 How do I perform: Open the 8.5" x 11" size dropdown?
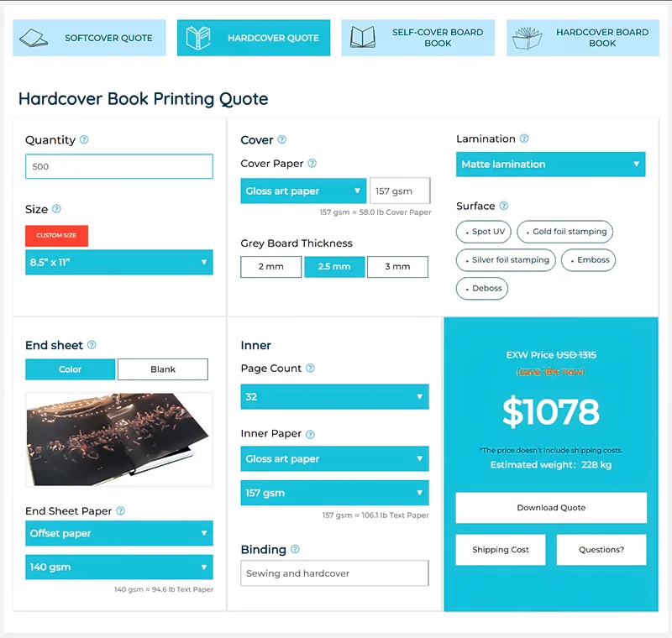coord(118,263)
